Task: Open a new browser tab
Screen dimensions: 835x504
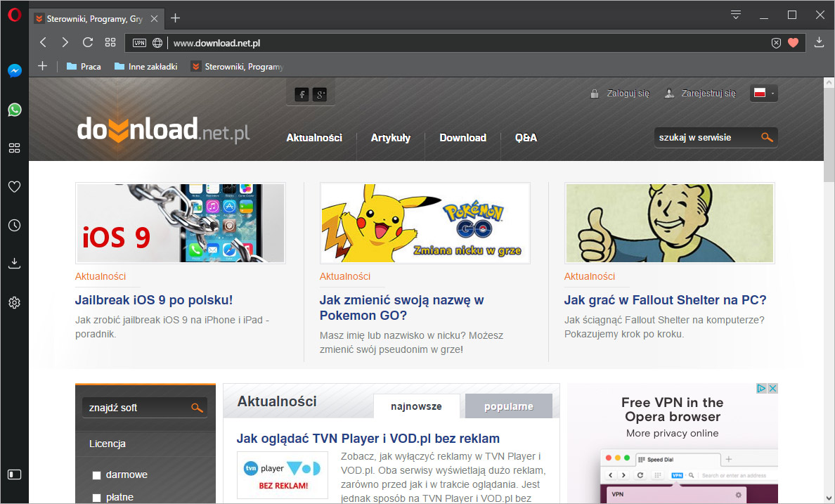Action: (175, 19)
